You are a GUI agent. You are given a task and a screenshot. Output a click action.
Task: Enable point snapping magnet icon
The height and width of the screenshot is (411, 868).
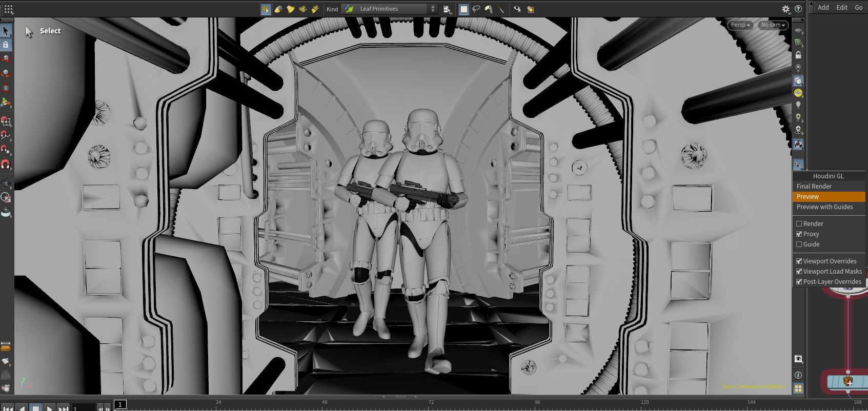point(6,150)
